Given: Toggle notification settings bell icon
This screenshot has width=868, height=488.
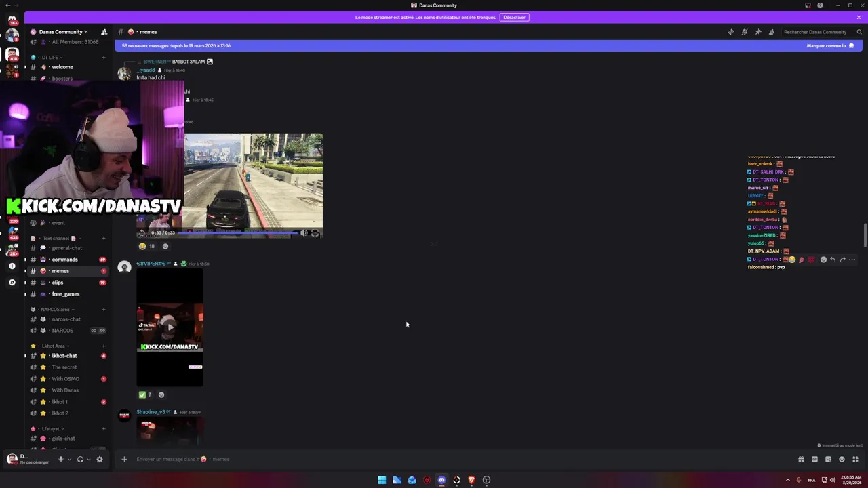Looking at the screenshot, I should click(x=744, y=32).
